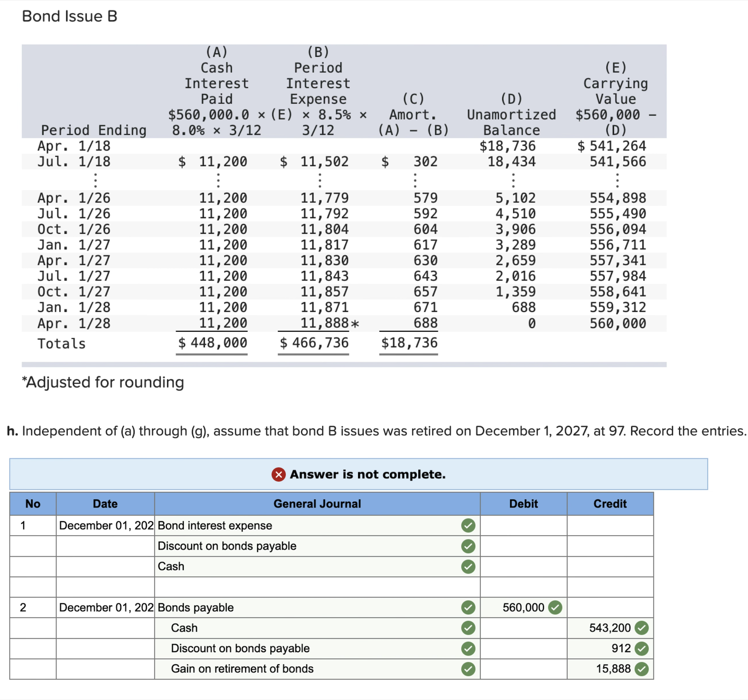Viewport: 748px width, 700px height.
Task: Click the empty debit field for Bond interest expense
Action: click(523, 525)
